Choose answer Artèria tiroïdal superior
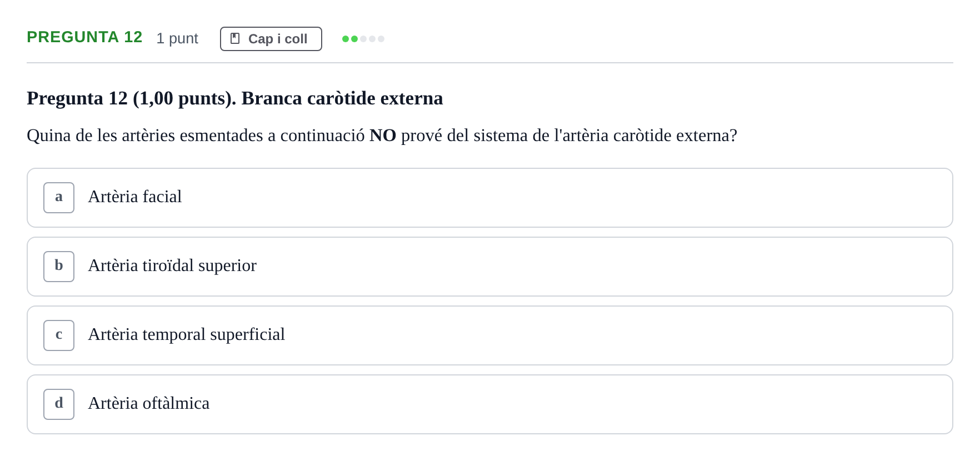Viewport: 980px width, 461px height. point(490,267)
